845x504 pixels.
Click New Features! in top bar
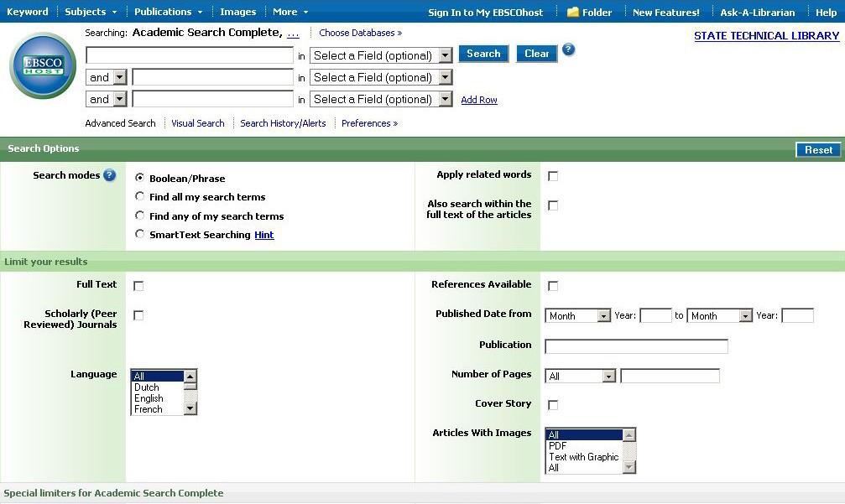point(666,12)
